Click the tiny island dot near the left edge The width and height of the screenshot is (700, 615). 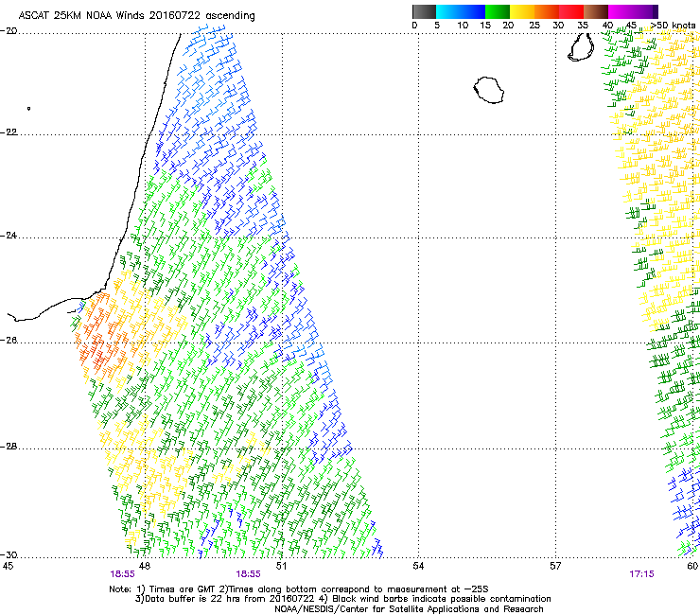pyautogui.click(x=28, y=109)
